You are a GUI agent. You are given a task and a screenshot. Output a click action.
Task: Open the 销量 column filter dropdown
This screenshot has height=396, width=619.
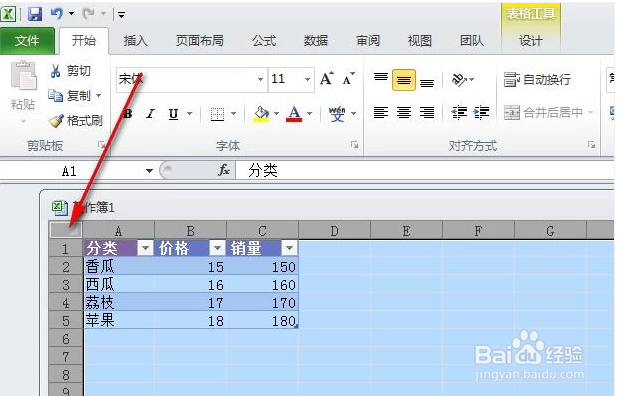pyautogui.click(x=289, y=248)
